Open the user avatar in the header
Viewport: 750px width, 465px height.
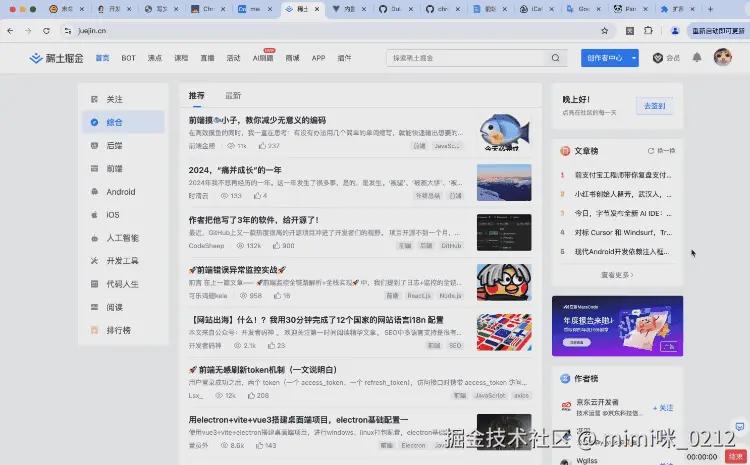pyautogui.click(x=723, y=57)
